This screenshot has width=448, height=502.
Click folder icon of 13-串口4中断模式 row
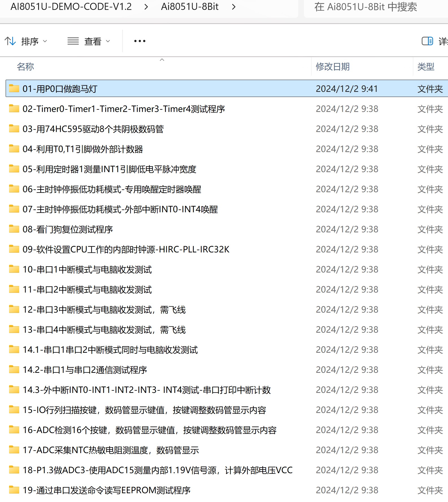click(14, 329)
